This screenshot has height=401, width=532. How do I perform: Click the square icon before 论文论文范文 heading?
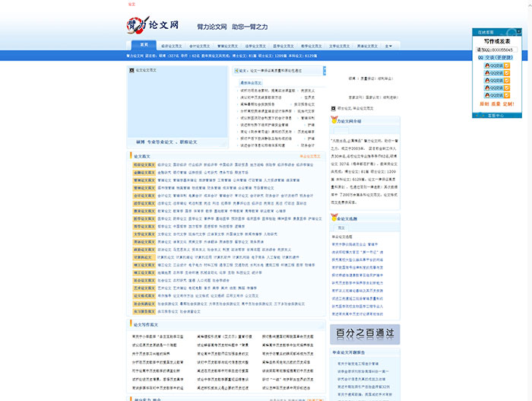point(131,70)
